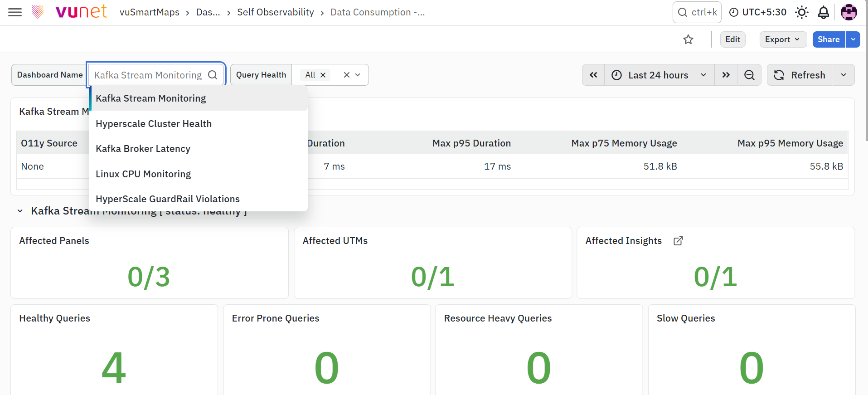The height and width of the screenshot is (395, 868).
Task: Select Kafka Broker Latency option
Action: [199, 149]
